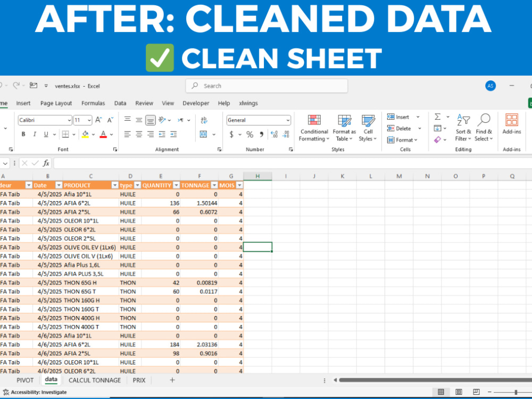Open TONNAGE column filter dropdown
The width and height of the screenshot is (532, 399).
(214, 185)
